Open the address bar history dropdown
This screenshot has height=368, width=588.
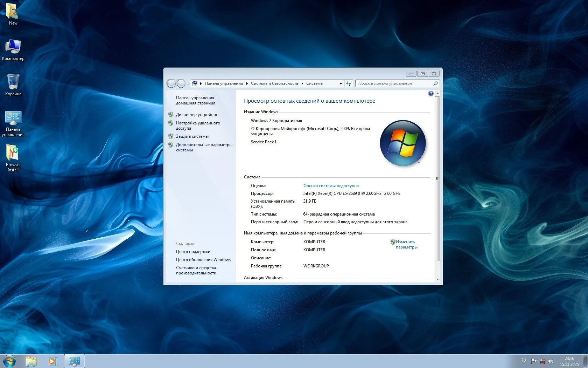[x=340, y=83]
